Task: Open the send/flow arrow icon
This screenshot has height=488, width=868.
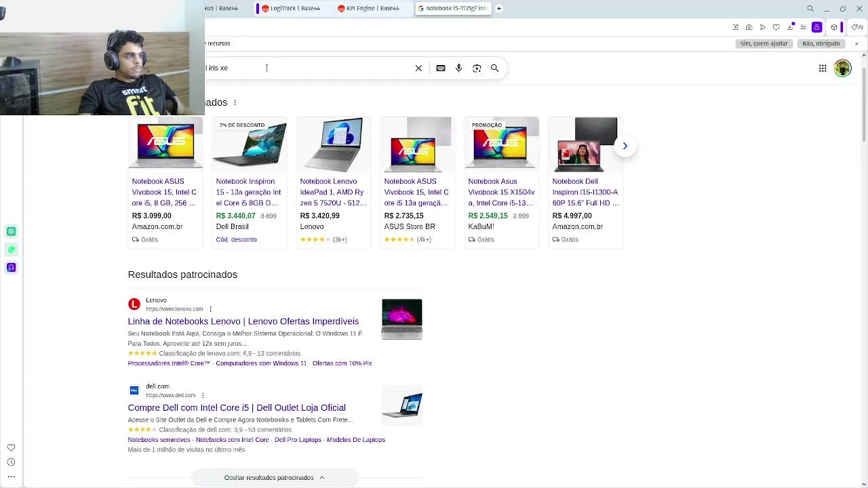Action: click(x=763, y=27)
